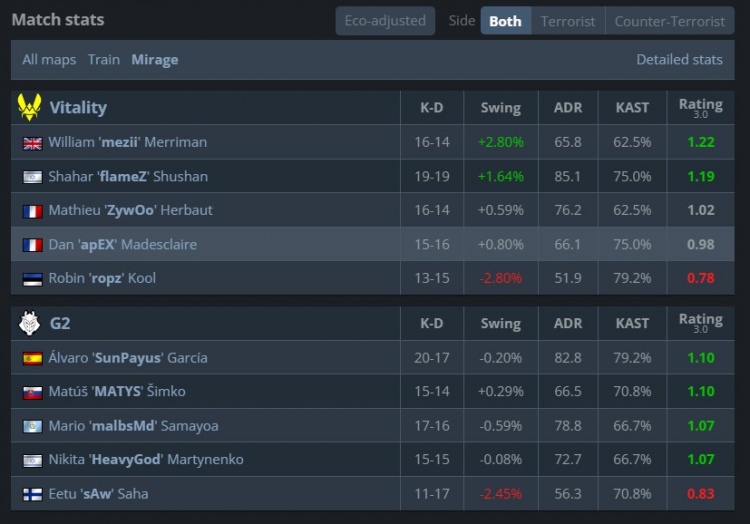Click the Vitality team logo
750x524 pixels.
30,107
